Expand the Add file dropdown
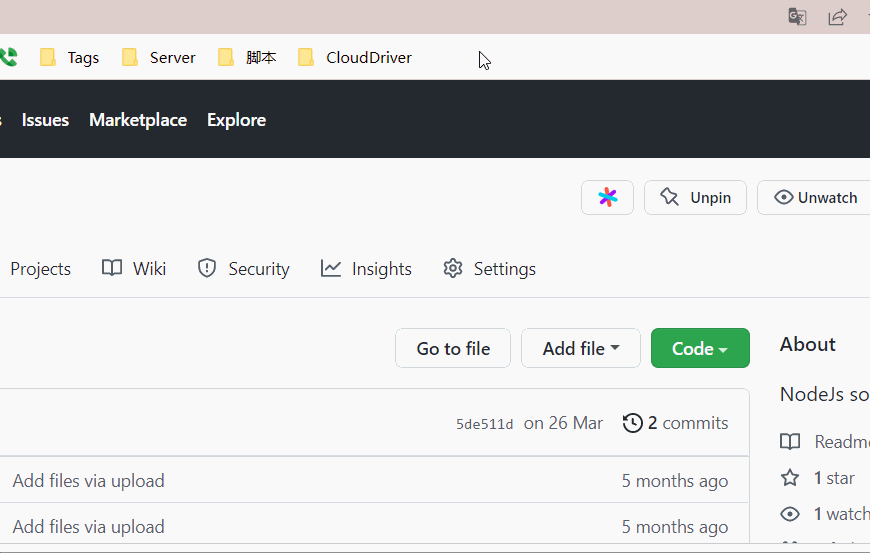Image resolution: width=870 pixels, height=553 pixels. tap(580, 348)
